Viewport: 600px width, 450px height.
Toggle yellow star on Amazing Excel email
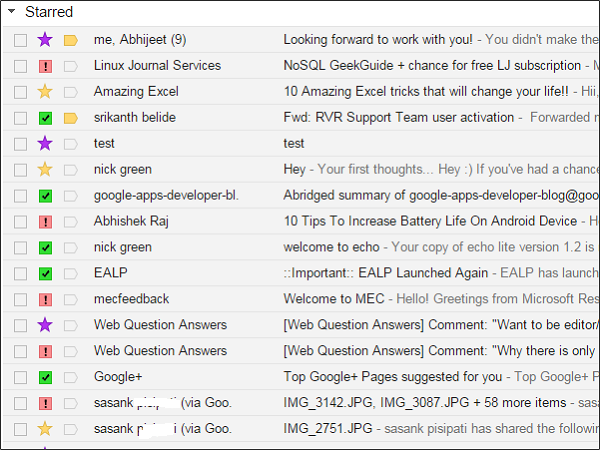45,91
